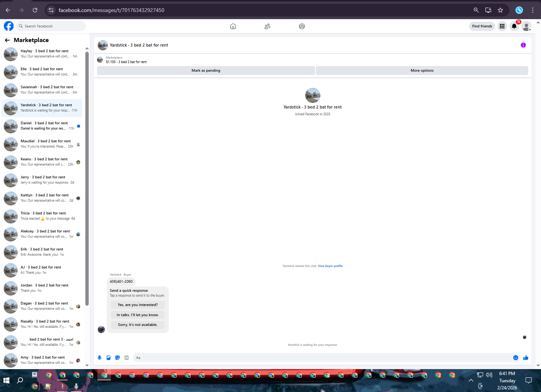Open the View buyer profile link
541x392 pixels.
pyautogui.click(x=330, y=266)
